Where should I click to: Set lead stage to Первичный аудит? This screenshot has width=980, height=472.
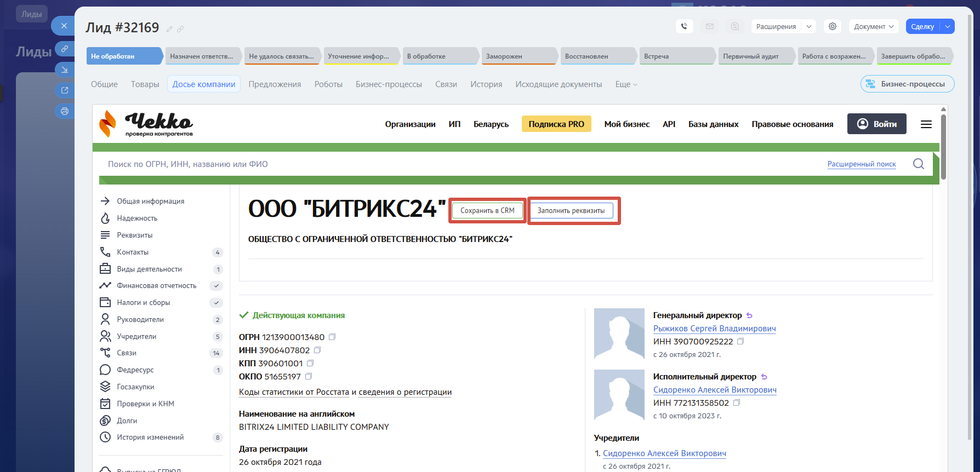pyautogui.click(x=756, y=56)
